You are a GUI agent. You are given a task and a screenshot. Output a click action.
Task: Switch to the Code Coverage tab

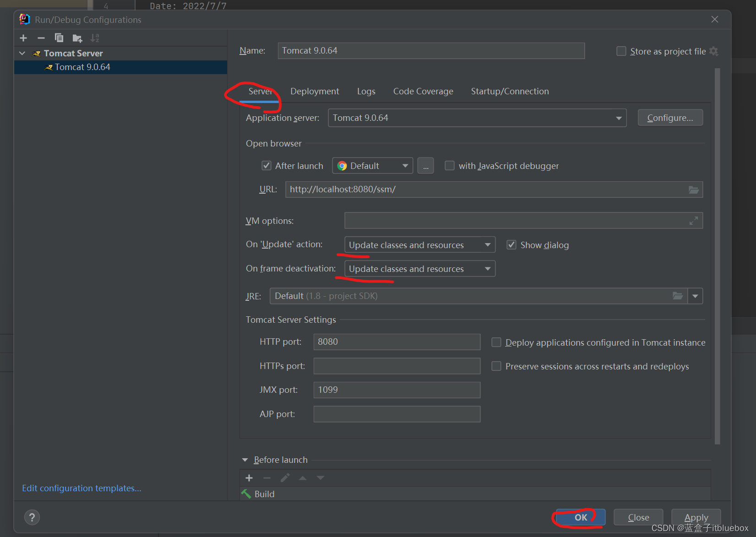[423, 91]
